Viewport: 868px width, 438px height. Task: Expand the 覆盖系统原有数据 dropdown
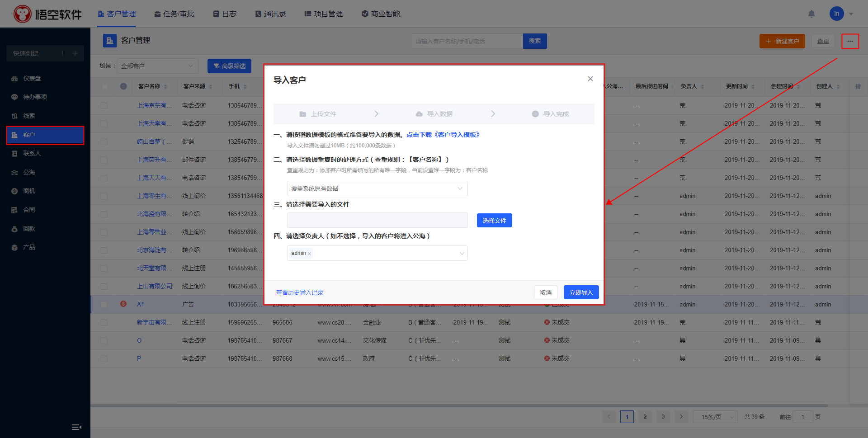click(377, 188)
